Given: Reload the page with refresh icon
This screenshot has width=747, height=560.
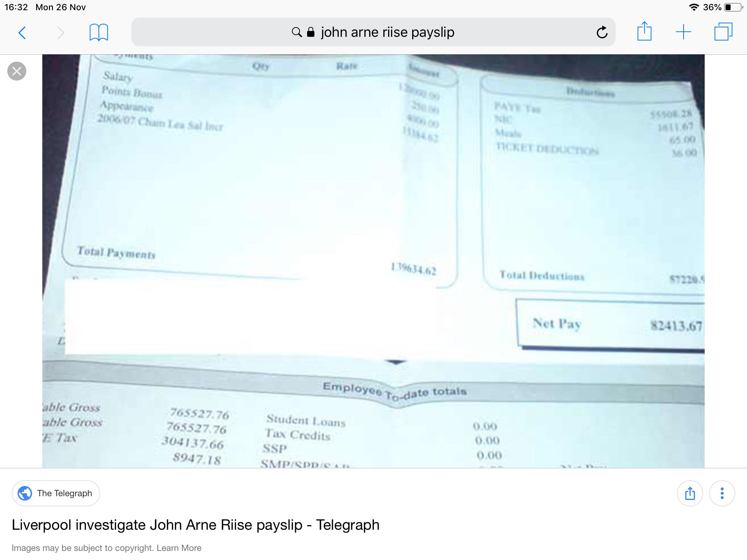Looking at the screenshot, I should tap(602, 32).
